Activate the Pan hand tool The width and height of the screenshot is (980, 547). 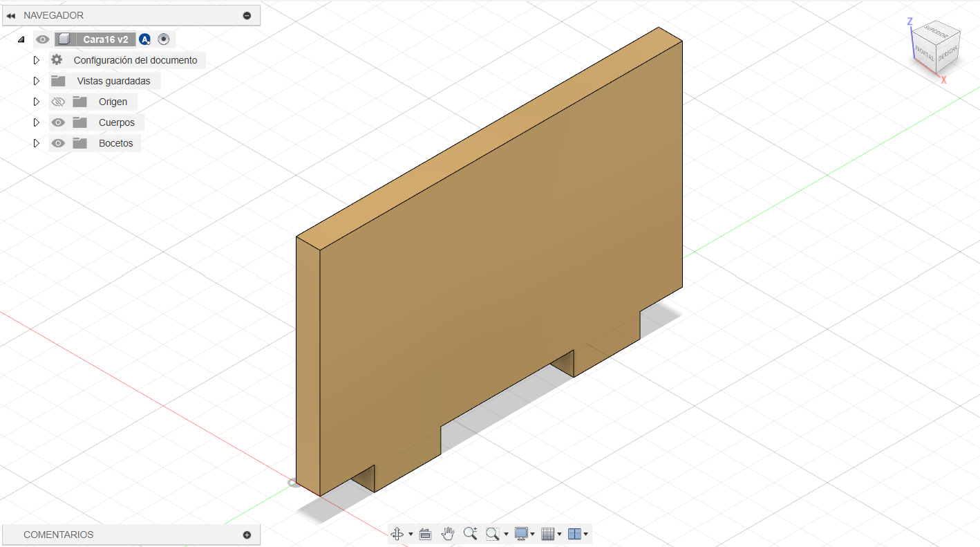pos(448,534)
